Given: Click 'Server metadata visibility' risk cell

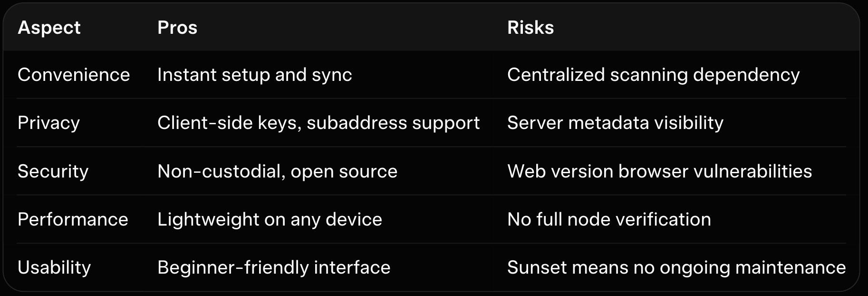Looking at the screenshot, I should point(615,123).
